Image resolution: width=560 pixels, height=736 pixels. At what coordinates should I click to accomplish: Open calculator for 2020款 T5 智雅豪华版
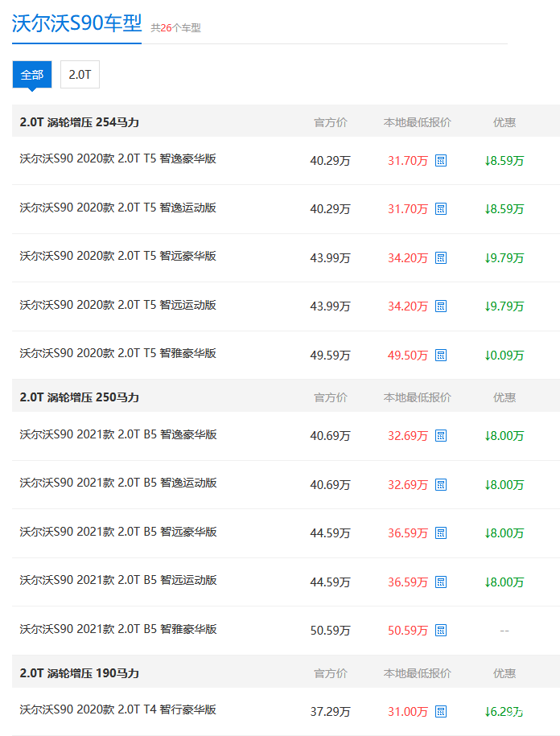pos(441,356)
